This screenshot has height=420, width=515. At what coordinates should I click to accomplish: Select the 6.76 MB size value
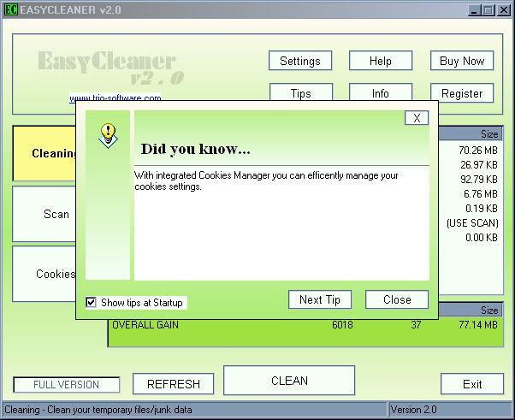[x=481, y=193]
